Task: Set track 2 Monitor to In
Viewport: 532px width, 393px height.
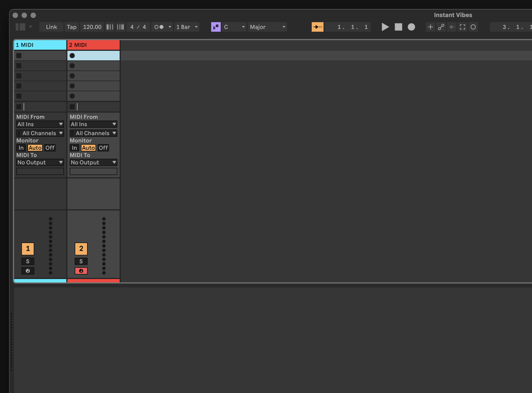Action: click(74, 148)
